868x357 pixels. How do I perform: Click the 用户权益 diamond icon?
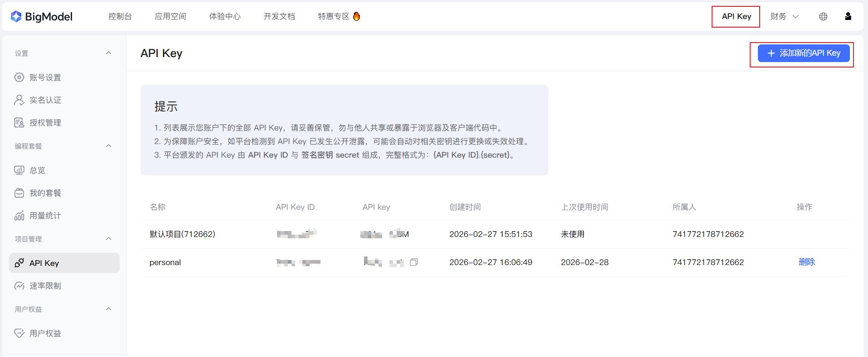[19, 333]
